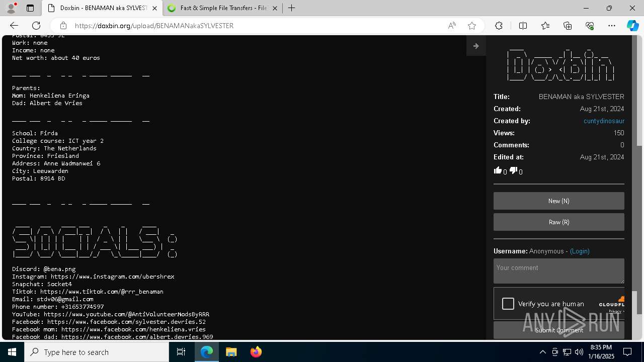Viewport: 644px width, 362px height.
Task: Click the Submit Comment button
Action: (x=559, y=330)
